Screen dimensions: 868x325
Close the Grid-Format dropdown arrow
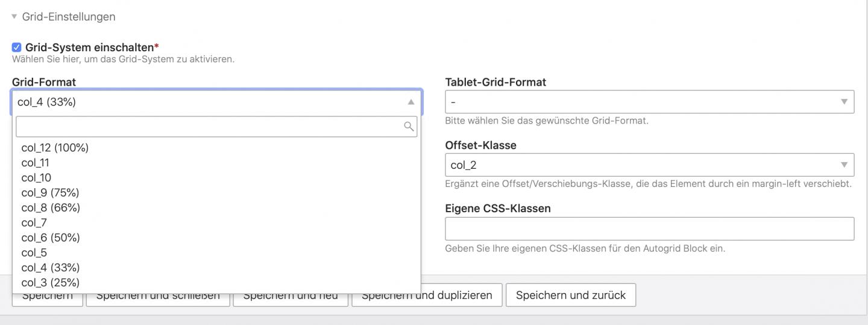pyautogui.click(x=410, y=102)
